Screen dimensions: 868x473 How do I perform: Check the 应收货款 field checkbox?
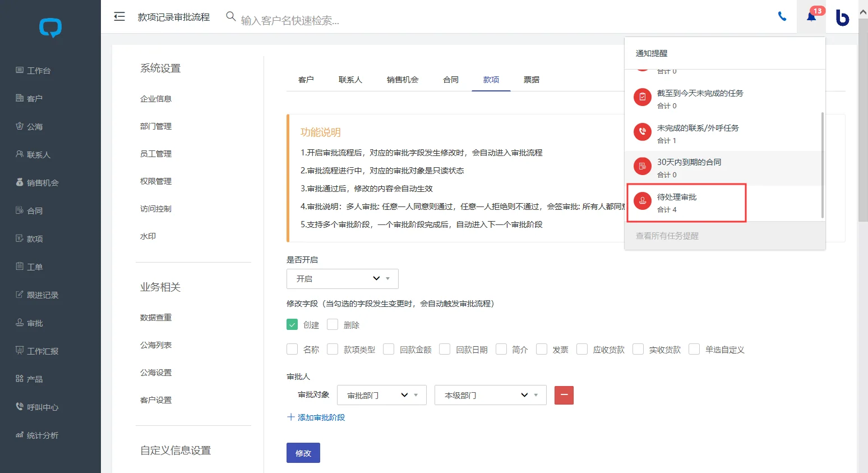tap(582, 350)
